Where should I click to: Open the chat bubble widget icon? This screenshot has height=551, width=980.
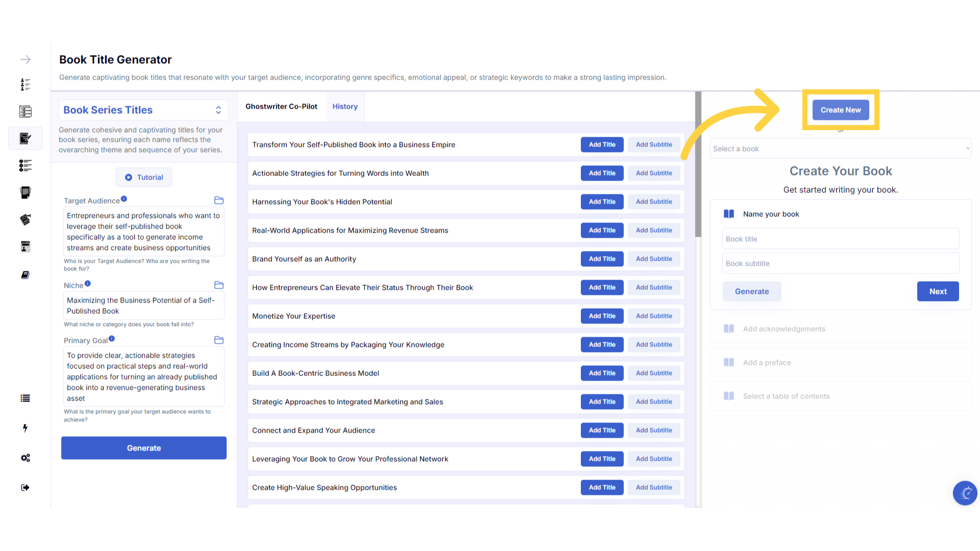pos(965,493)
